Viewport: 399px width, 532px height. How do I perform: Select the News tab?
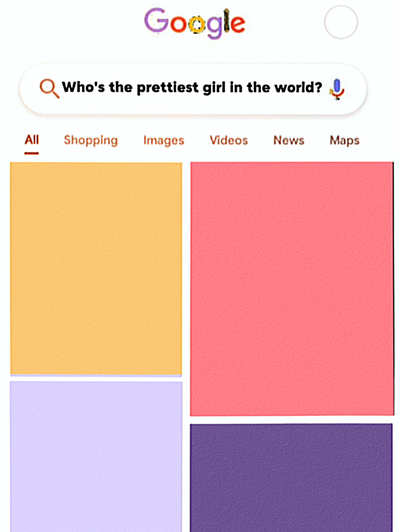pyautogui.click(x=289, y=140)
